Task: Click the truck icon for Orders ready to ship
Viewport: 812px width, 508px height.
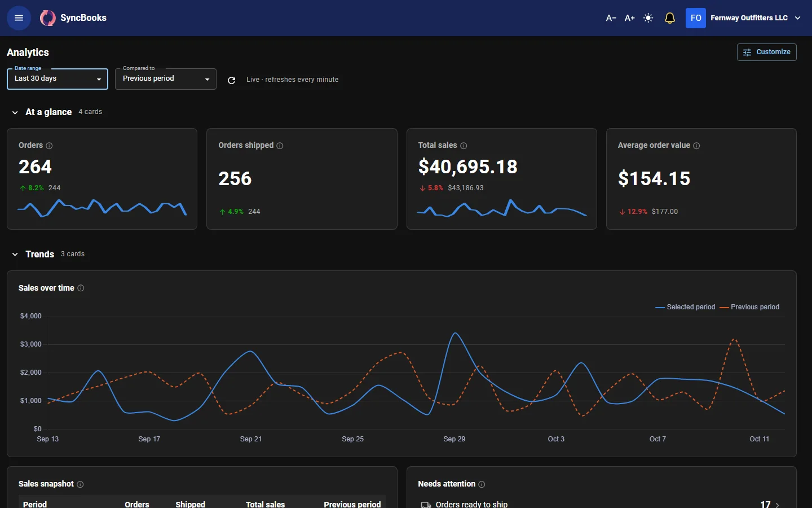Action: [x=426, y=505]
